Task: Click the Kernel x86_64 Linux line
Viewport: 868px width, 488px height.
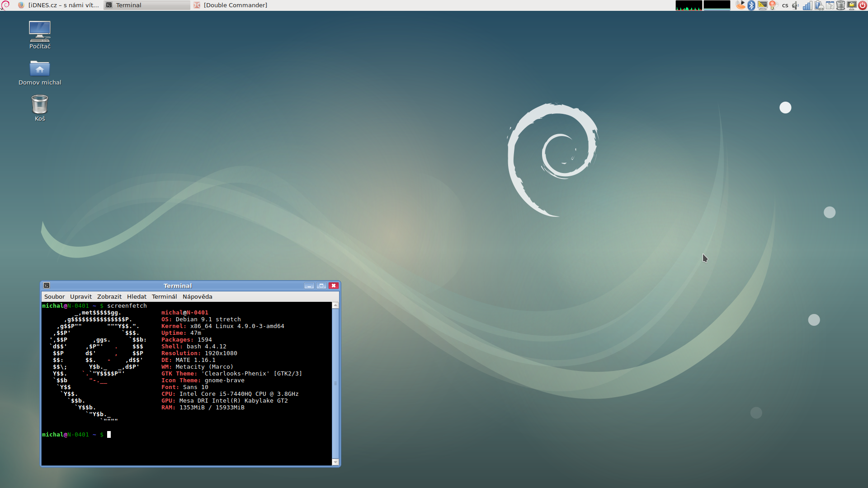Action: (x=223, y=326)
